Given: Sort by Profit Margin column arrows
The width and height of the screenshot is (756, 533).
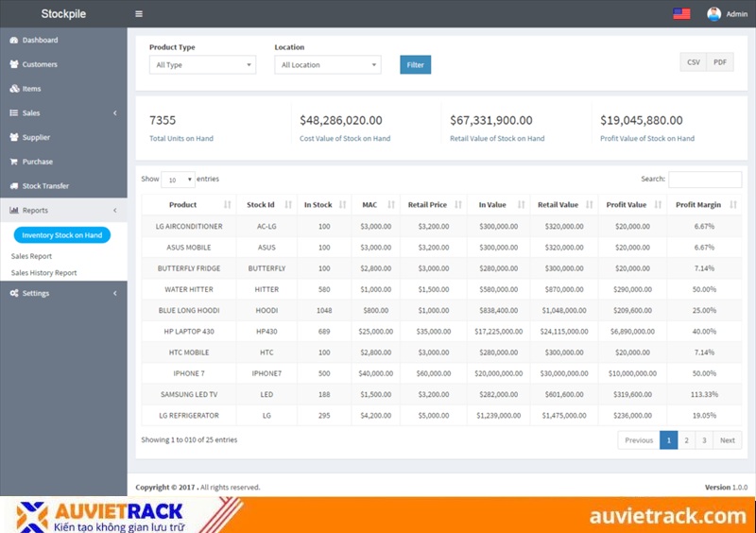Looking at the screenshot, I should pyautogui.click(x=733, y=205).
